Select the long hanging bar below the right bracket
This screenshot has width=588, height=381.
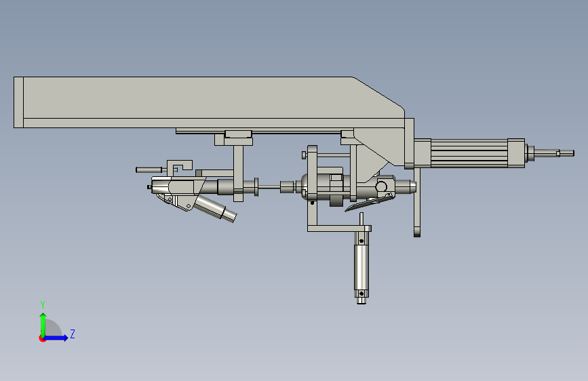click(x=417, y=203)
